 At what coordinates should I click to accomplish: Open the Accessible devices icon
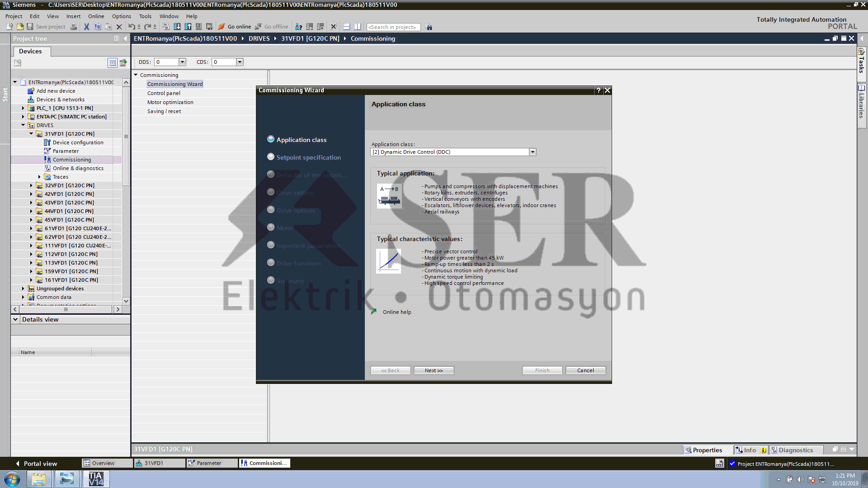[298, 27]
